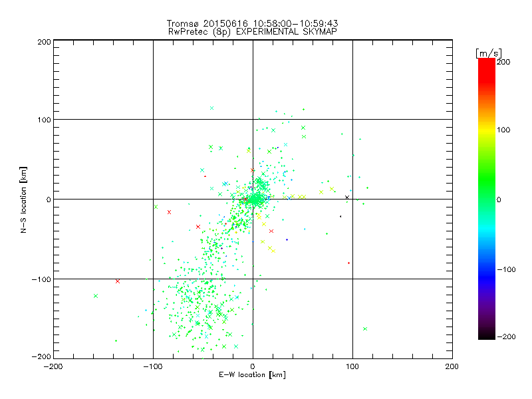Click the colorbar's -100 tick label
This screenshot has width=532, height=399.
pos(506,269)
